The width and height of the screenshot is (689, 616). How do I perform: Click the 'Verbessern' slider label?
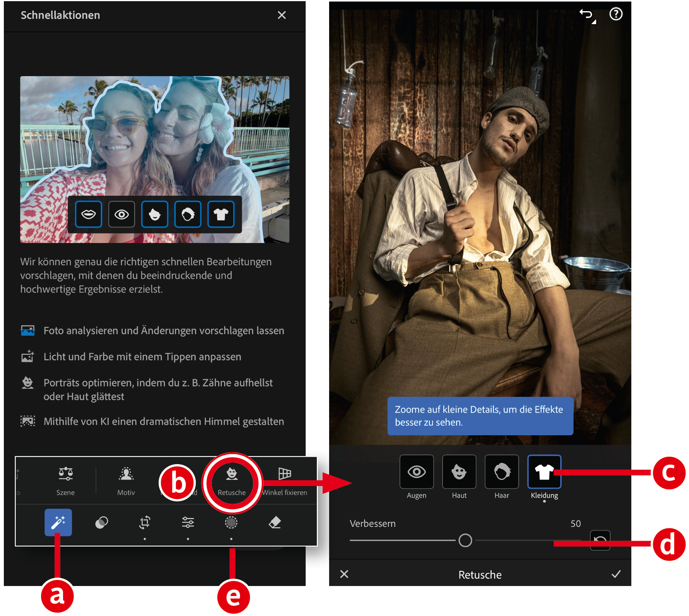373,523
